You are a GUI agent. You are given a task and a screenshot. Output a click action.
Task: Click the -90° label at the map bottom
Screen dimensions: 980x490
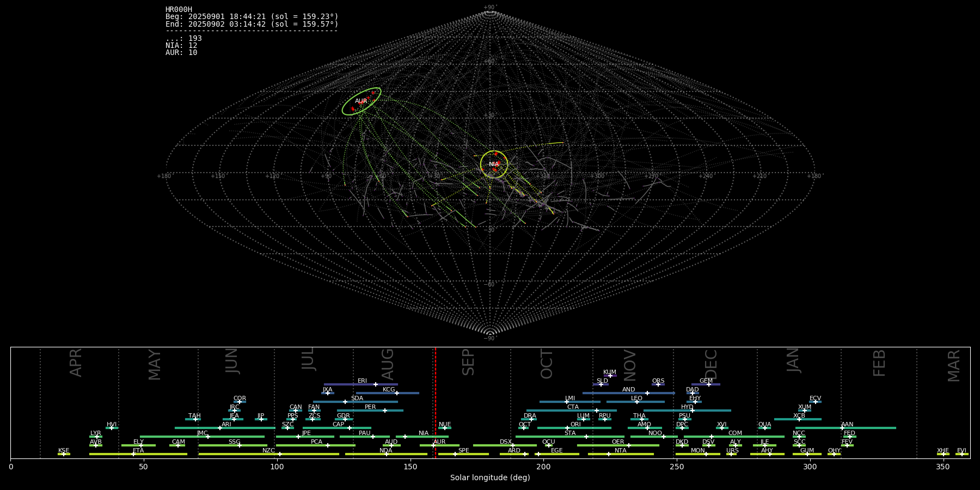coord(490,338)
